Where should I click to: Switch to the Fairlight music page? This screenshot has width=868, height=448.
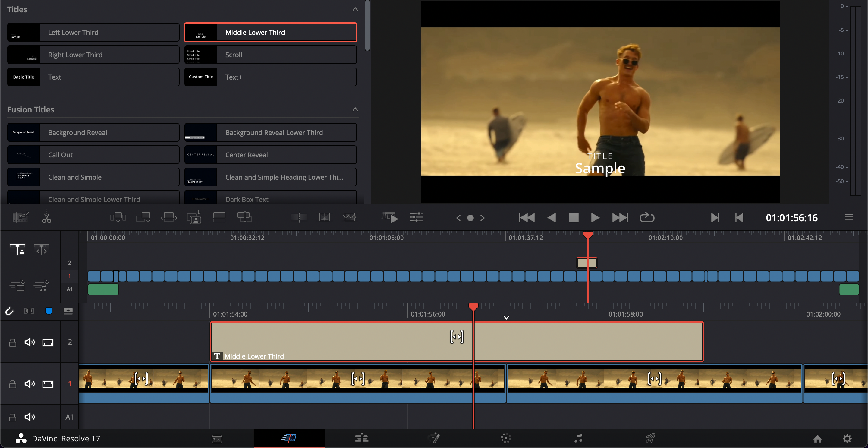coord(578,438)
